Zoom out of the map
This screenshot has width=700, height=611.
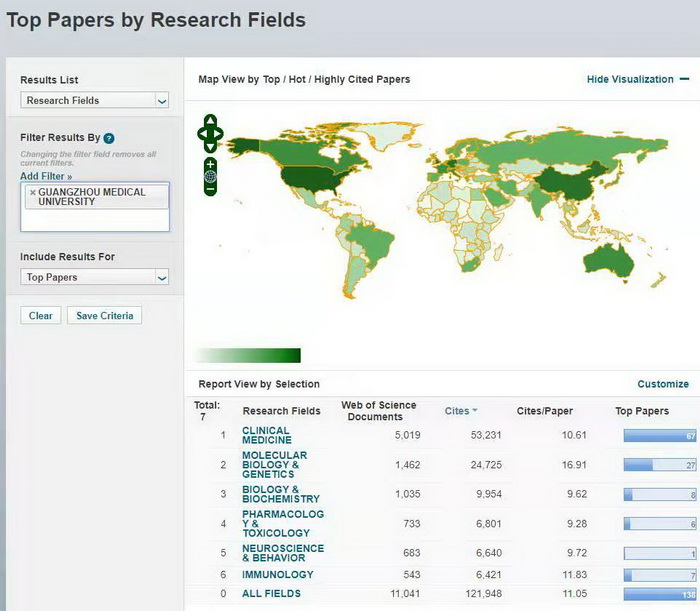(210, 189)
